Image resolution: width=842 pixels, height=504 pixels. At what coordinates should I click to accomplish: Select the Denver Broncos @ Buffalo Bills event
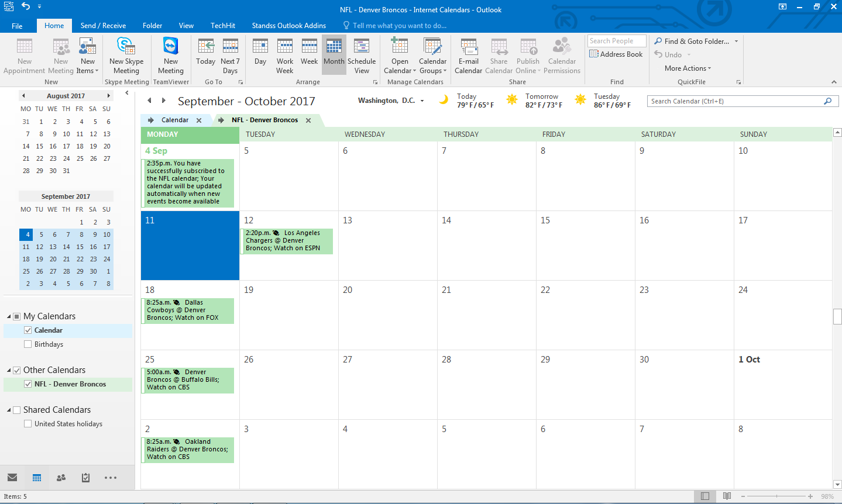[x=188, y=380]
